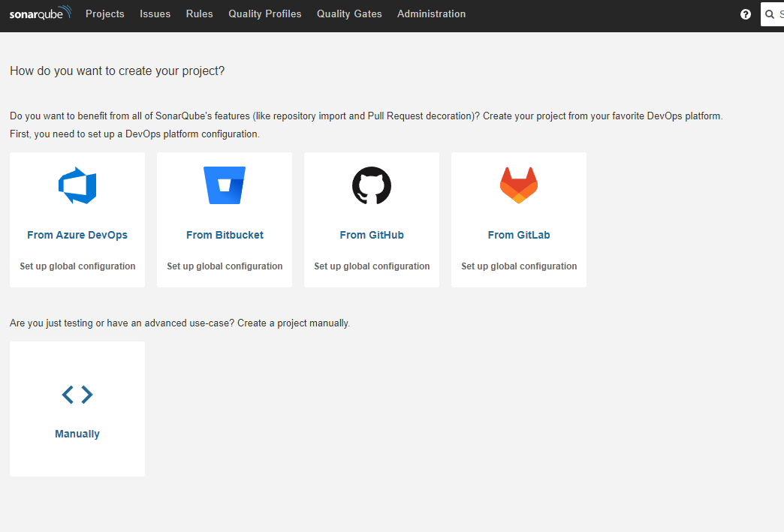The image size is (784, 532).
Task: Go to the Issues page
Action: coord(155,14)
